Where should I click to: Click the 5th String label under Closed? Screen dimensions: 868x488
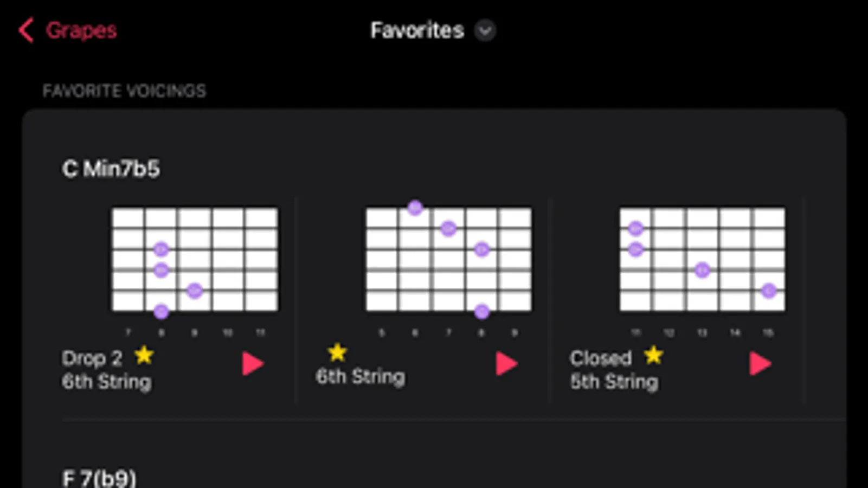(x=614, y=382)
